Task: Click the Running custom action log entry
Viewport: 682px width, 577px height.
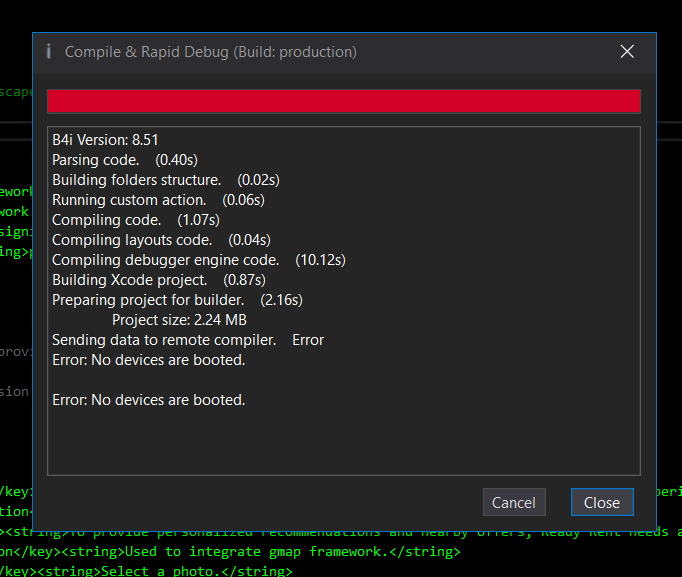Action: [x=158, y=200]
